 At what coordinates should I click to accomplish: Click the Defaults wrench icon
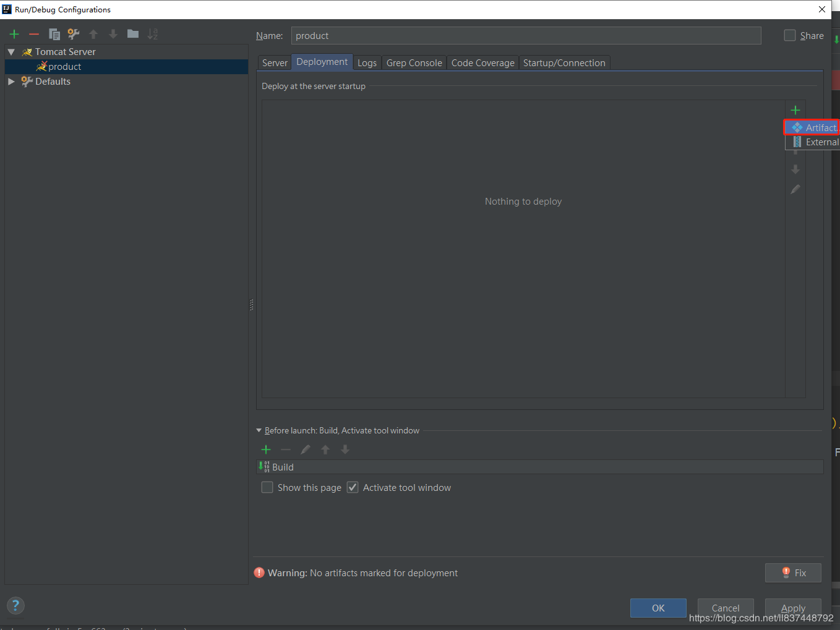click(x=27, y=82)
